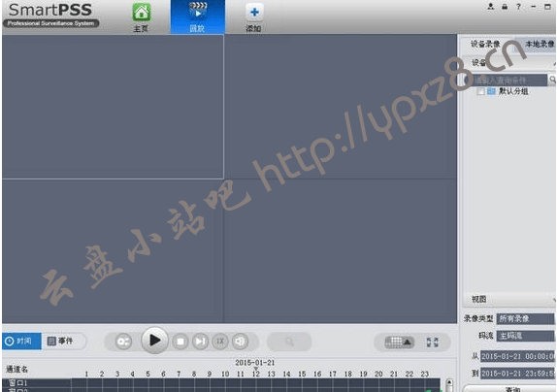The width and height of the screenshot is (557, 392).
Task: Toggle the audio speaker icon
Action: click(240, 342)
